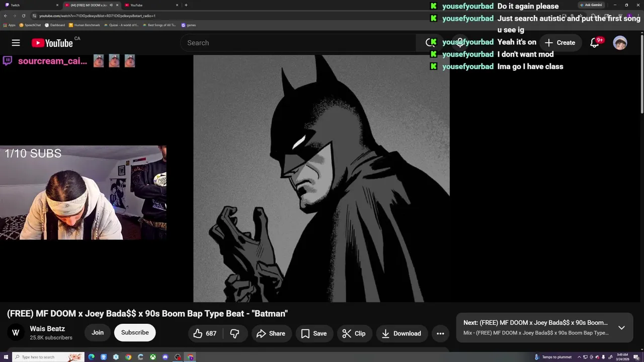This screenshot has width=644, height=362.
Task: Click the microphone tray icon
Action: coord(603,357)
